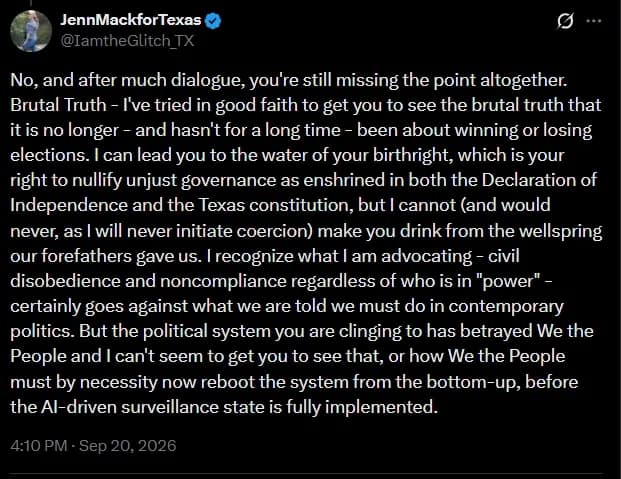Click the words "disobedience and noncompliance"
This screenshot has width=621, height=479.
(148, 281)
